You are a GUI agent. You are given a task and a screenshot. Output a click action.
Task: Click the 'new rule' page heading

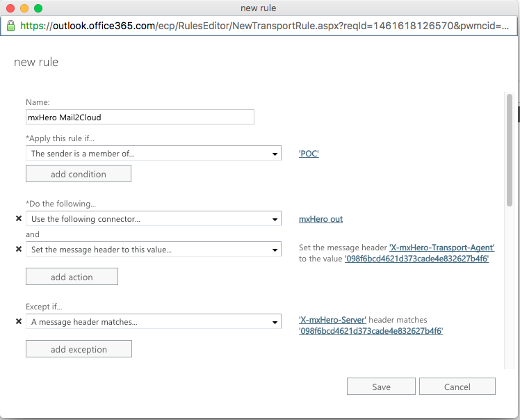coord(36,62)
